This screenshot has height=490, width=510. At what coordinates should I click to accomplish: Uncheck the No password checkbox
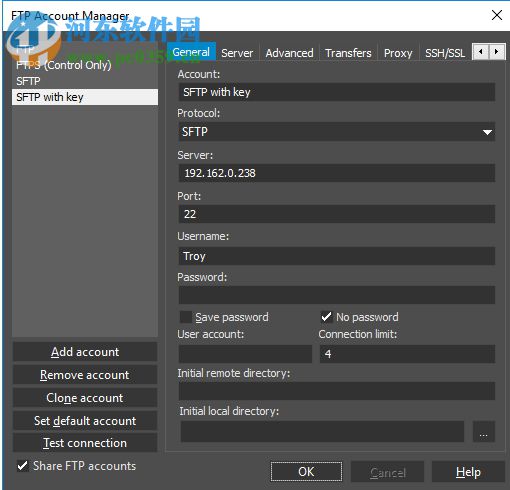pos(326,317)
